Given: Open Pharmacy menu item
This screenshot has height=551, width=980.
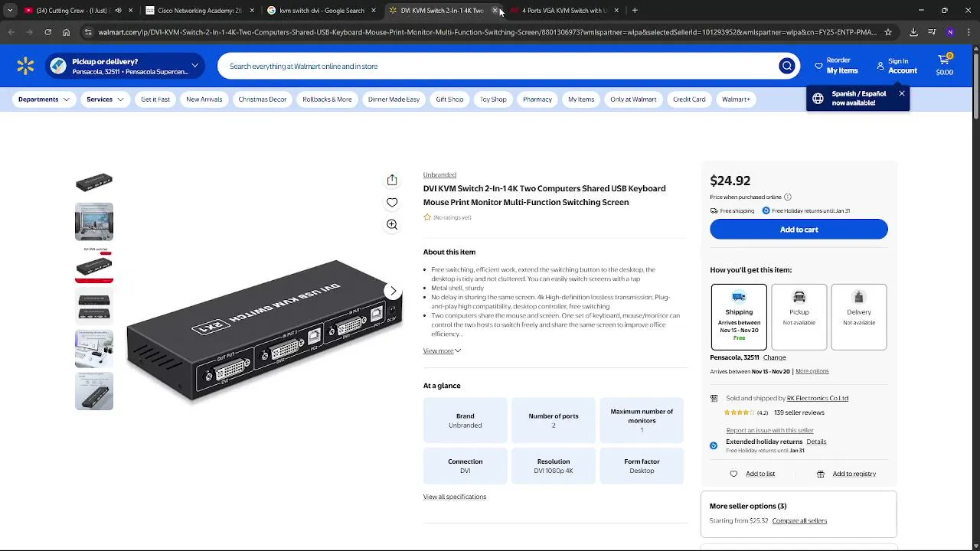Looking at the screenshot, I should (537, 99).
